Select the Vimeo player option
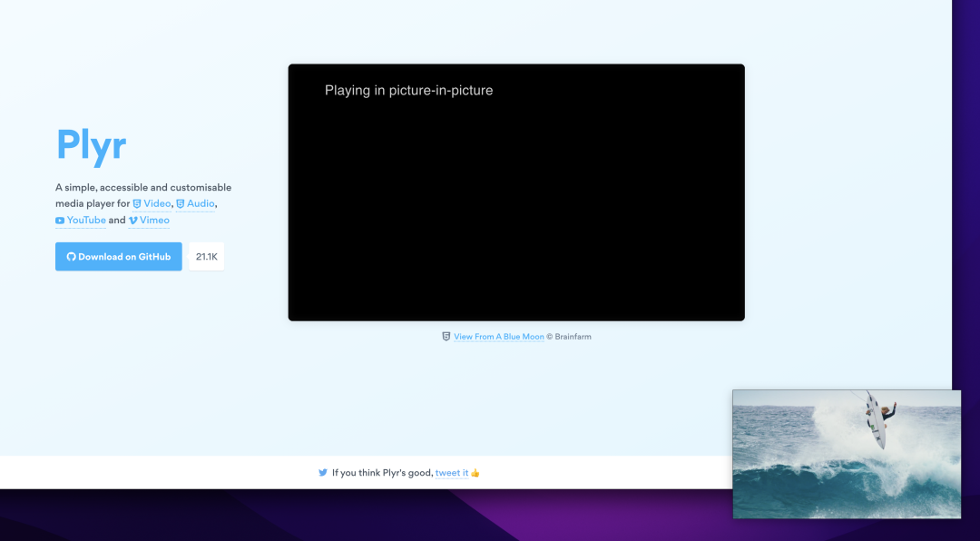The width and height of the screenshot is (980, 541). 154,221
